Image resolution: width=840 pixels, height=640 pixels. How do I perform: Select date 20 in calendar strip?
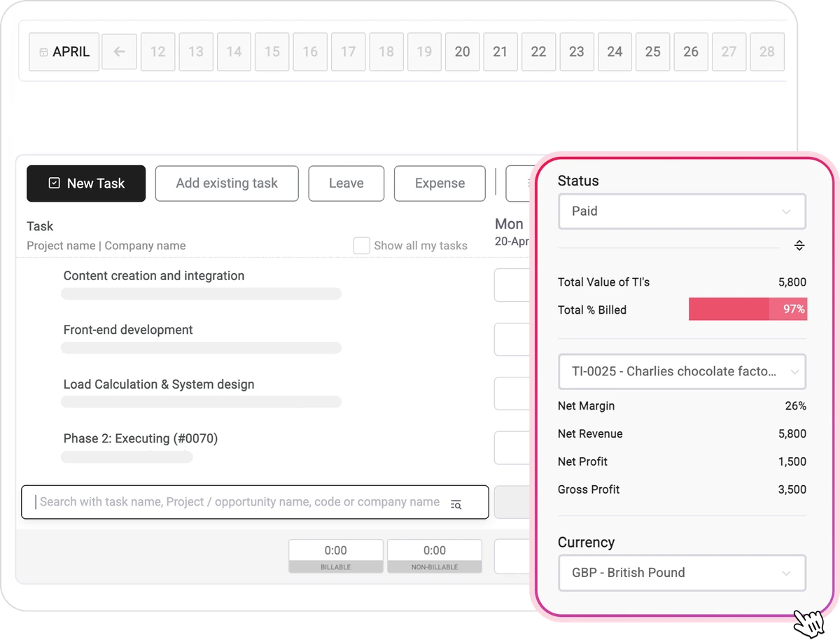click(462, 52)
